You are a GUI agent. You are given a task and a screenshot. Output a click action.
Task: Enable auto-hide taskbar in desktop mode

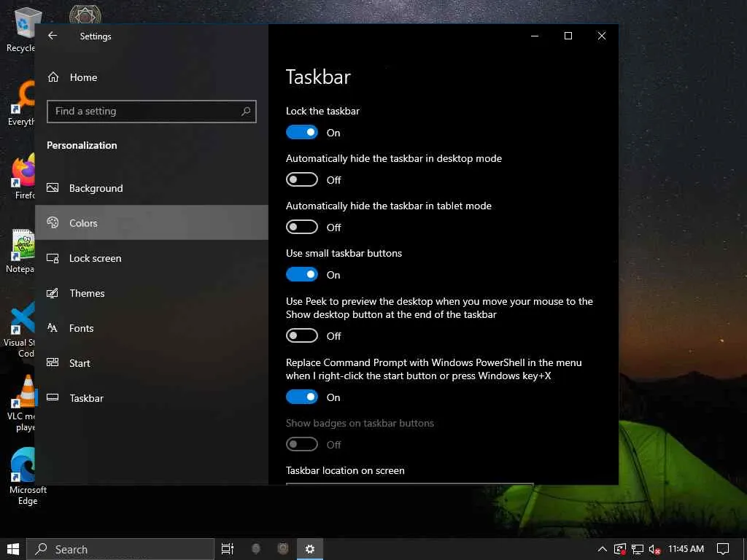(x=301, y=179)
